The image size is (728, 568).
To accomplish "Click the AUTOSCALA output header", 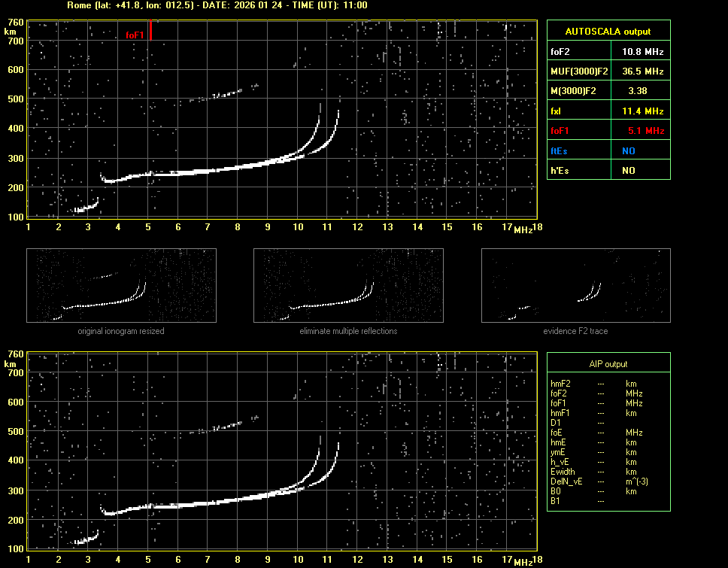I will pyautogui.click(x=608, y=31).
